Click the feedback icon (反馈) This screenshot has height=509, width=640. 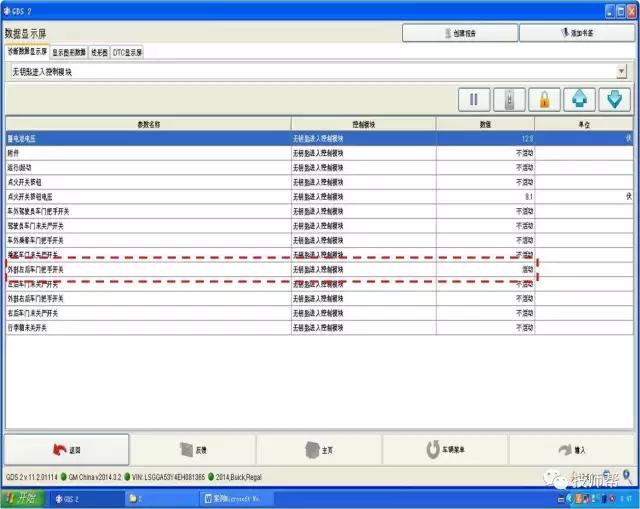(186, 450)
